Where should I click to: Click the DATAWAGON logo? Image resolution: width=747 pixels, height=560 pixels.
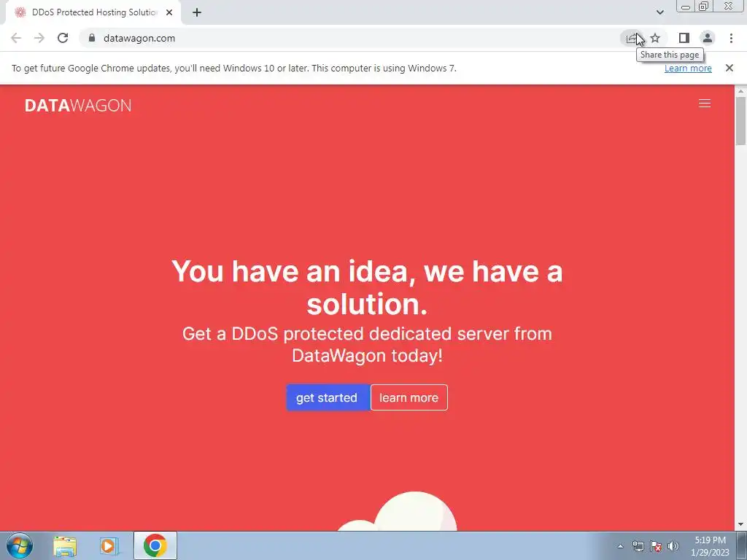coord(78,105)
